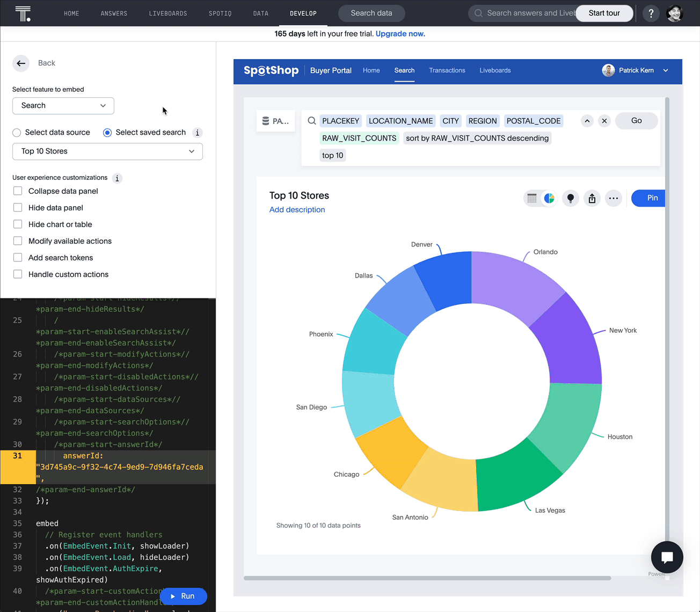Enable Collapse data panel checkbox
The height and width of the screenshot is (612, 700).
coord(18,191)
